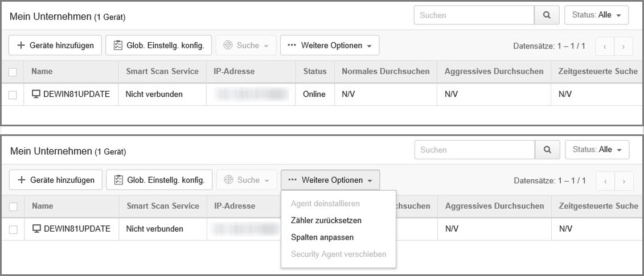Viewport: 644px width, 276px height.
Task: Go to previous page of records in the top panel
Action: click(x=605, y=46)
